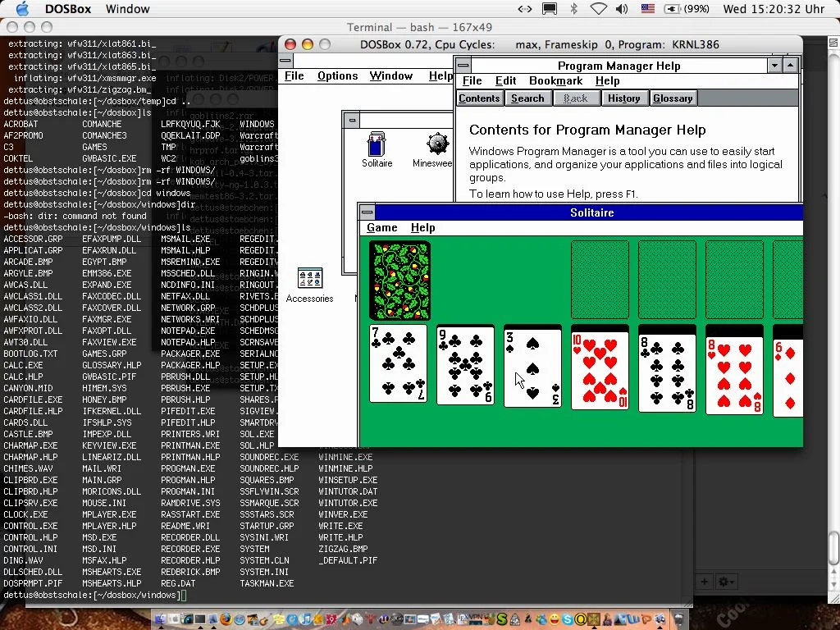The height and width of the screenshot is (630, 840).
Task: Open the DOSBox application menu
Action: [68, 8]
